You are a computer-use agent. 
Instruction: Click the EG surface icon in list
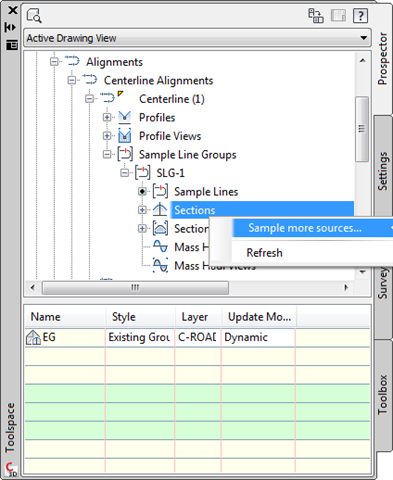click(33, 337)
